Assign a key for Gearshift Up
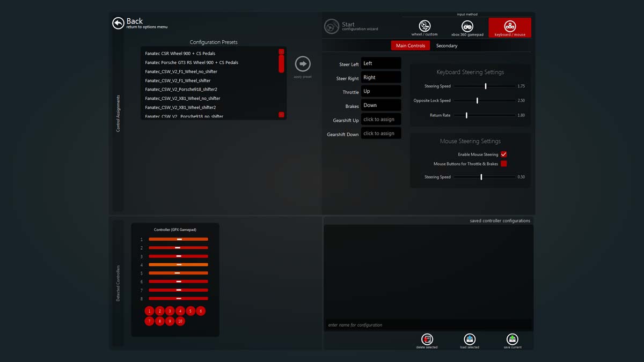The width and height of the screenshot is (644, 362). pos(381,119)
